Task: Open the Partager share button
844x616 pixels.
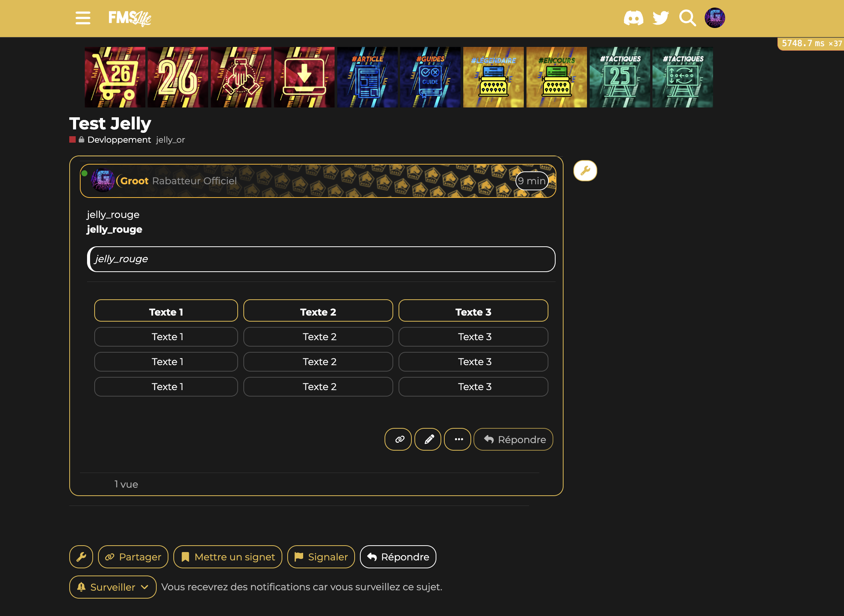Action: (x=133, y=557)
